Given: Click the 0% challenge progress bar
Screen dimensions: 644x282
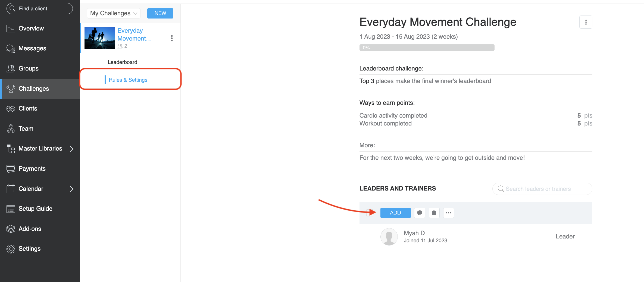Looking at the screenshot, I should coord(427,48).
